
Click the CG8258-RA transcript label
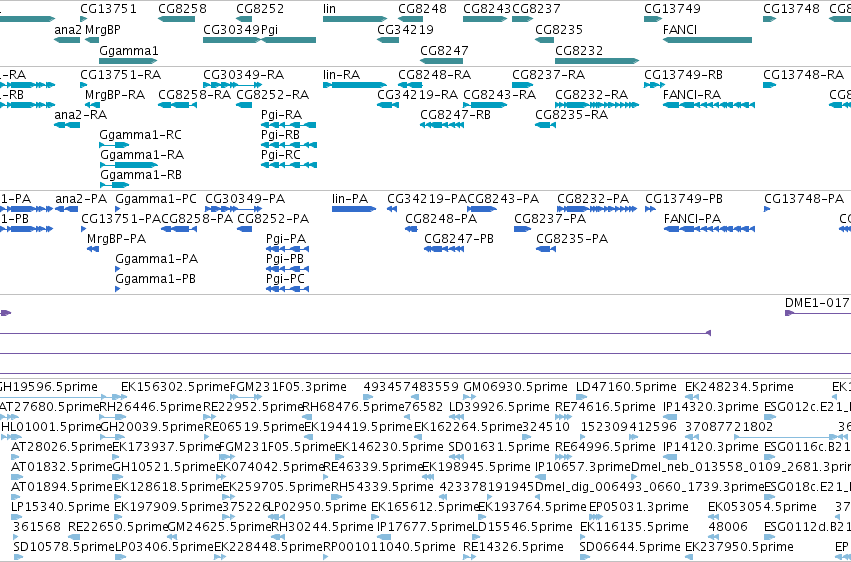pyautogui.click(x=194, y=94)
